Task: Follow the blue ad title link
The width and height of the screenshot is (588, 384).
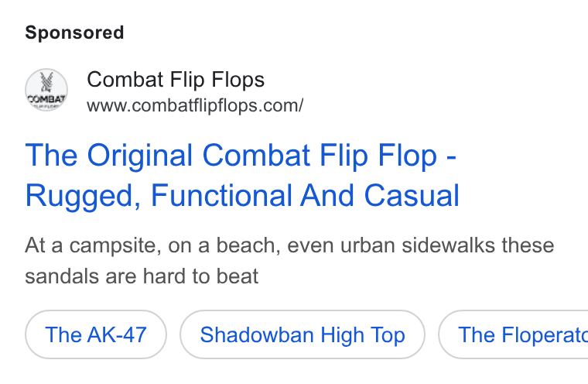Action: pos(242,175)
